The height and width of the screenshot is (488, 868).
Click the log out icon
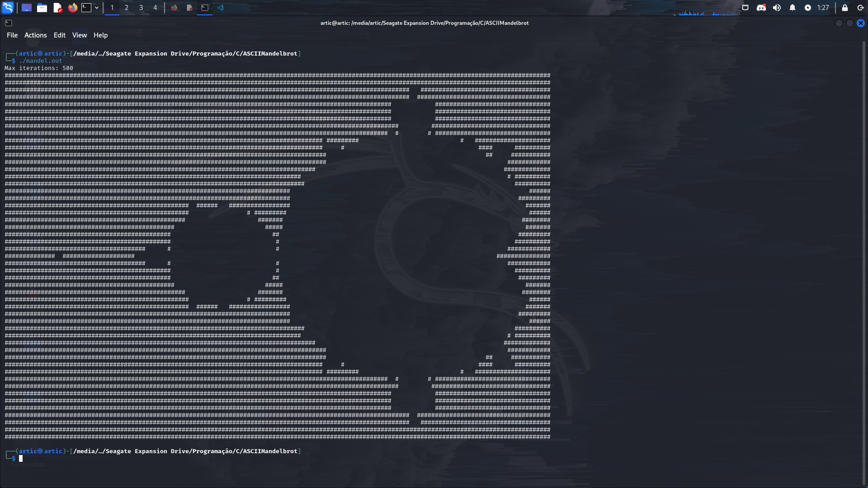860,8
